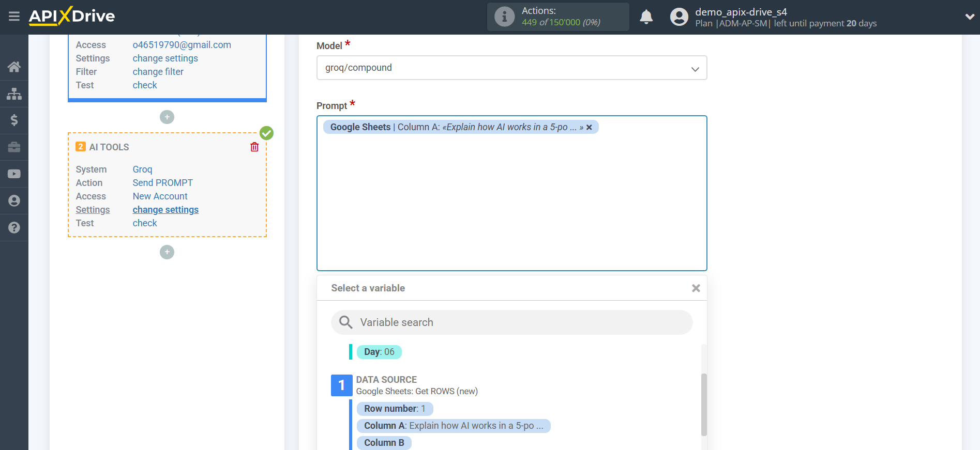Click the notifications bell icon
This screenshot has width=980, height=450.
tap(646, 17)
